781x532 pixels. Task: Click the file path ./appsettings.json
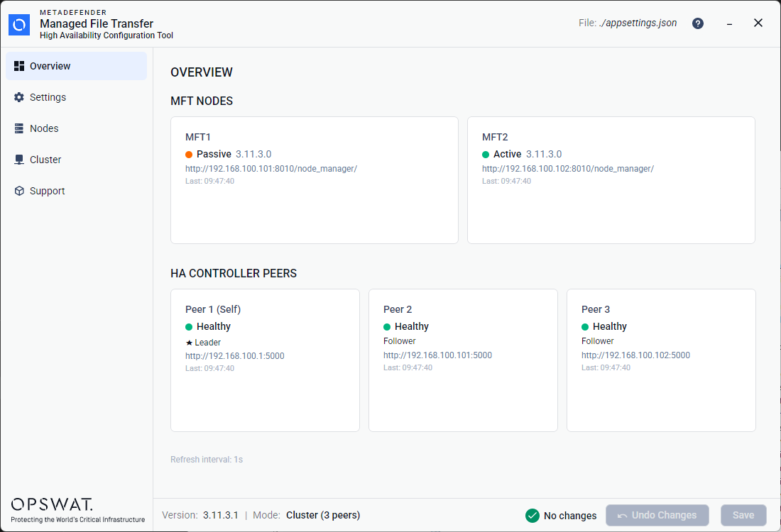pyautogui.click(x=638, y=23)
